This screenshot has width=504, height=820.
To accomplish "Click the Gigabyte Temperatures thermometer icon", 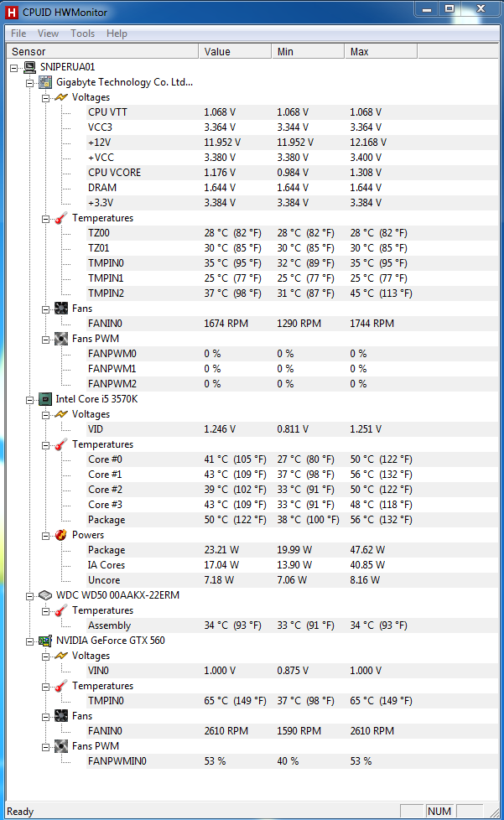I will coord(61,218).
